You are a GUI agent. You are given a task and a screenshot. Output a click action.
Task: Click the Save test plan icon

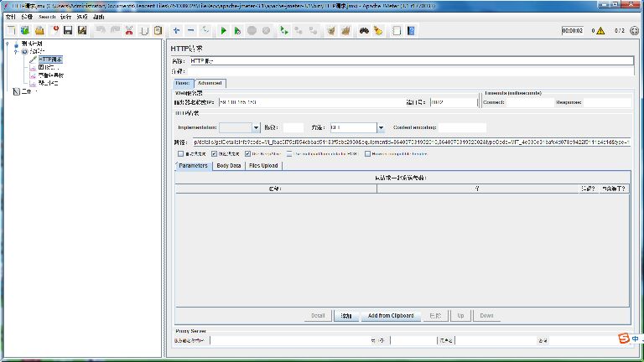tap(68, 31)
